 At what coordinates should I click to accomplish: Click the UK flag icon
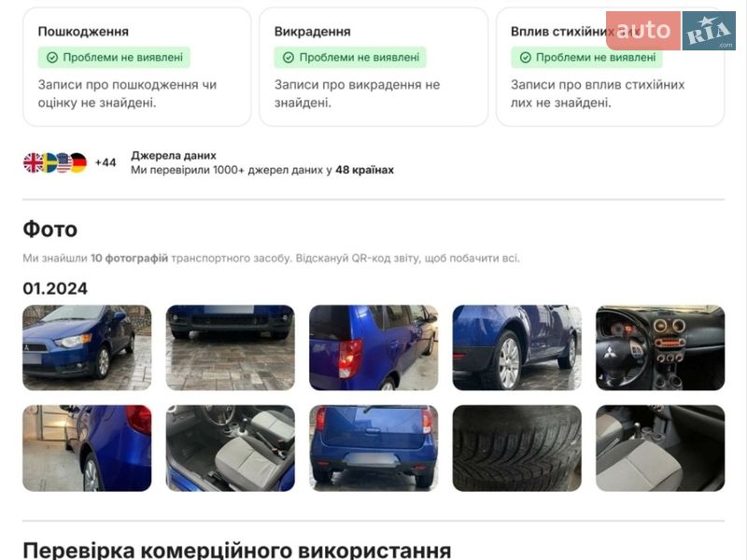33,162
